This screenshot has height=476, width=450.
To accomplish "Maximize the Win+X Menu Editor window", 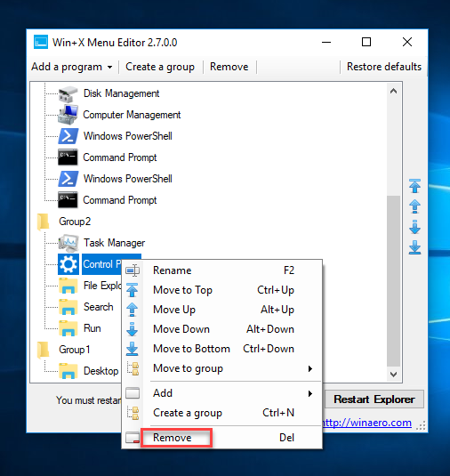I will click(366, 42).
